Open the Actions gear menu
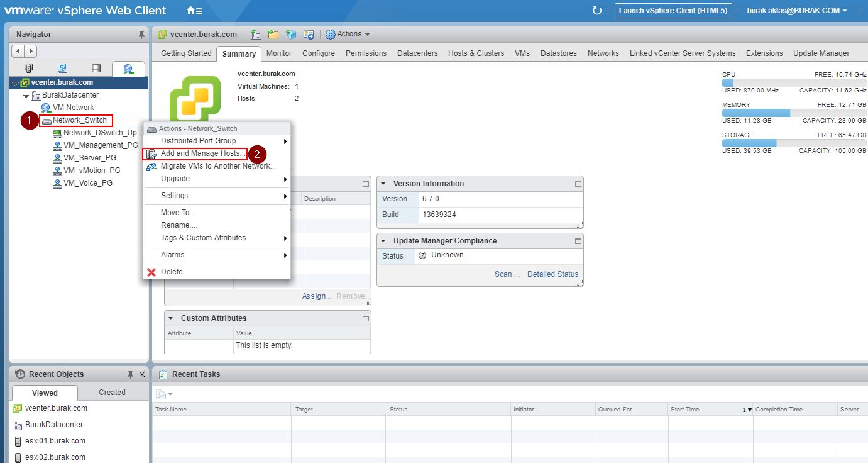 [x=348, y=35]
